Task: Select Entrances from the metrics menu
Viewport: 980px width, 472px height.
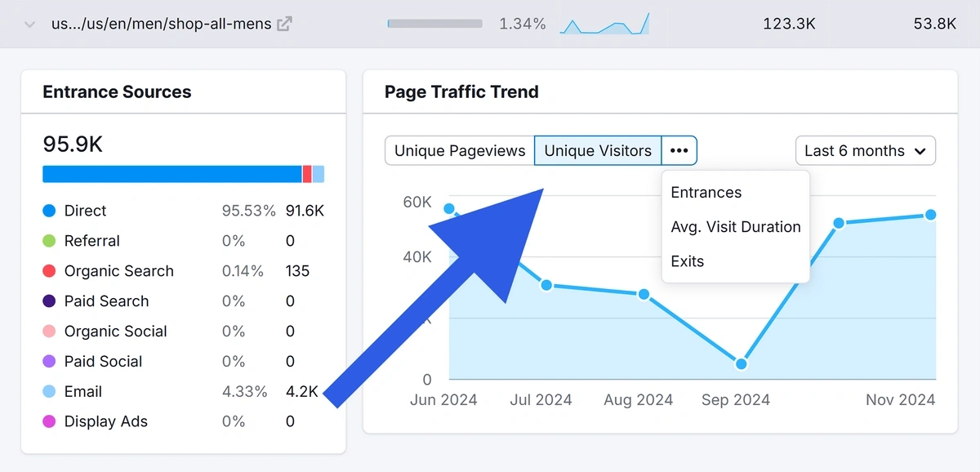Action: (x=706, y=193)
